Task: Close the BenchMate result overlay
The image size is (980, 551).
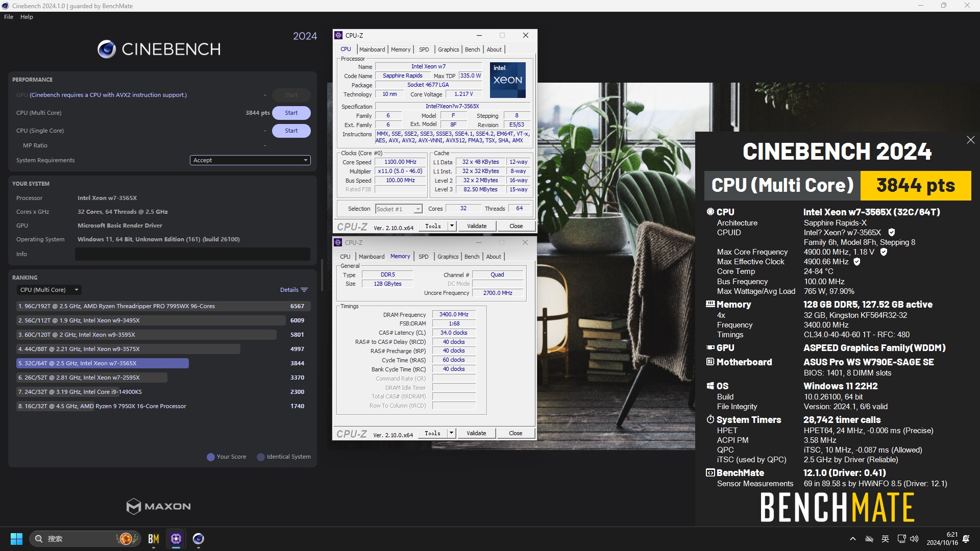Action: coord(970,140)
